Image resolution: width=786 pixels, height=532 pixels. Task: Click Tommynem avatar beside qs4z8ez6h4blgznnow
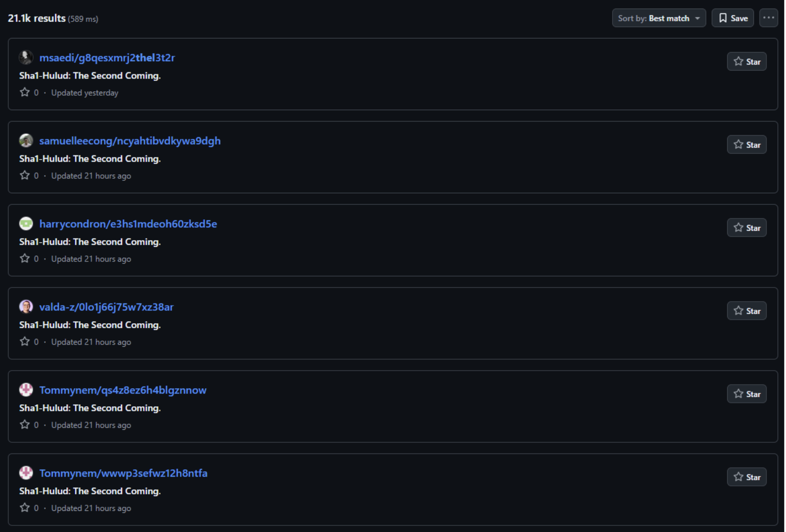(x=26, y=390)
